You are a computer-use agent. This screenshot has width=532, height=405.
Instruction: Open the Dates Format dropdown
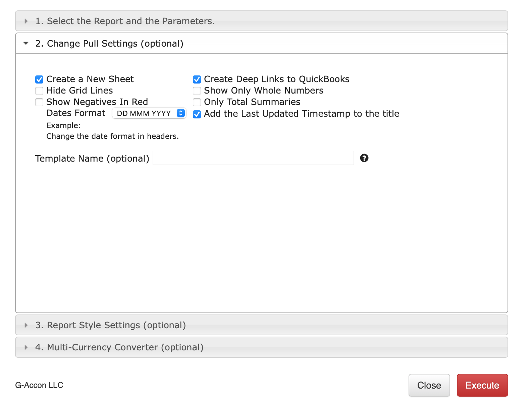pyautogui.click(x=149, y=113)
